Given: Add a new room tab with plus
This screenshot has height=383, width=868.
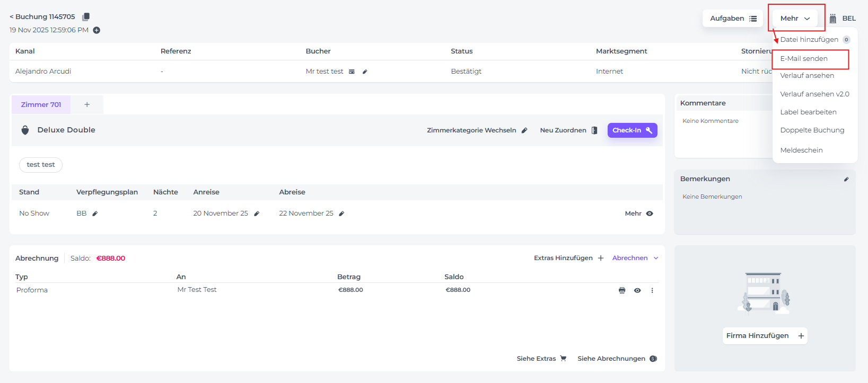Looking at the screenshot, I should [87, 105].
